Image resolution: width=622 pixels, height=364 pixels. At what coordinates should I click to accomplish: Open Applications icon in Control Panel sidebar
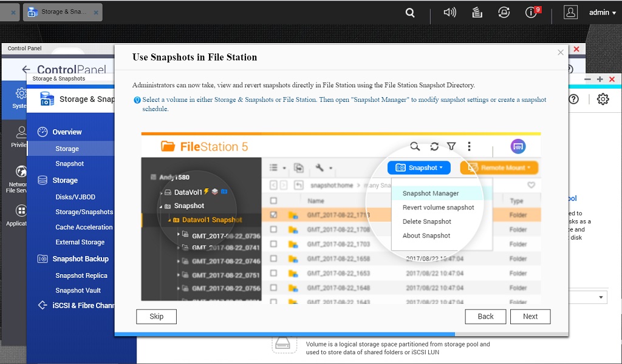21,211
